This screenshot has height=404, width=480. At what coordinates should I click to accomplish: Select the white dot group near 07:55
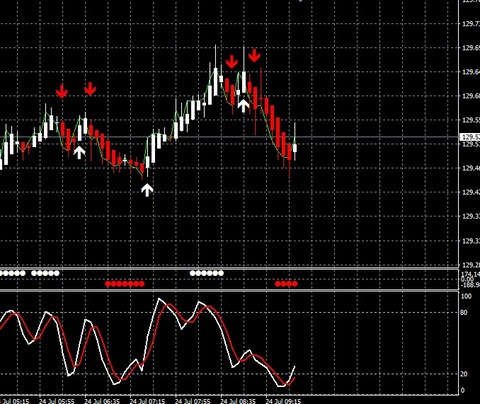(207, 273)
